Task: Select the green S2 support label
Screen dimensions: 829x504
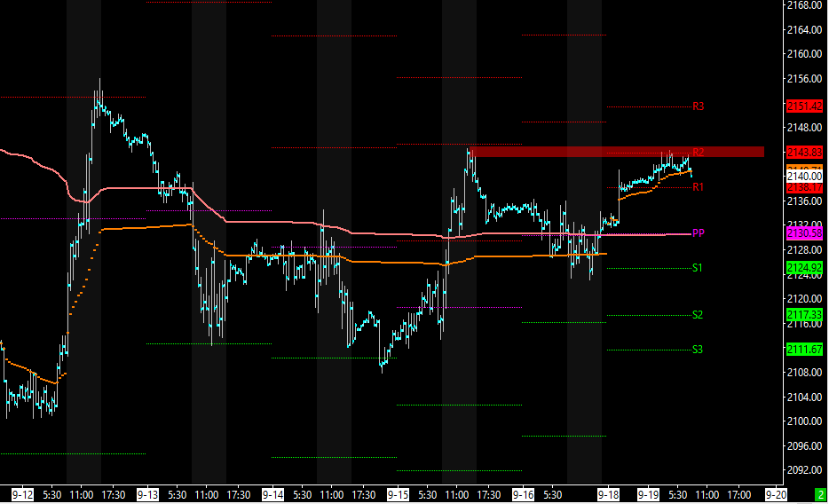Action: (x=698, y=315)
